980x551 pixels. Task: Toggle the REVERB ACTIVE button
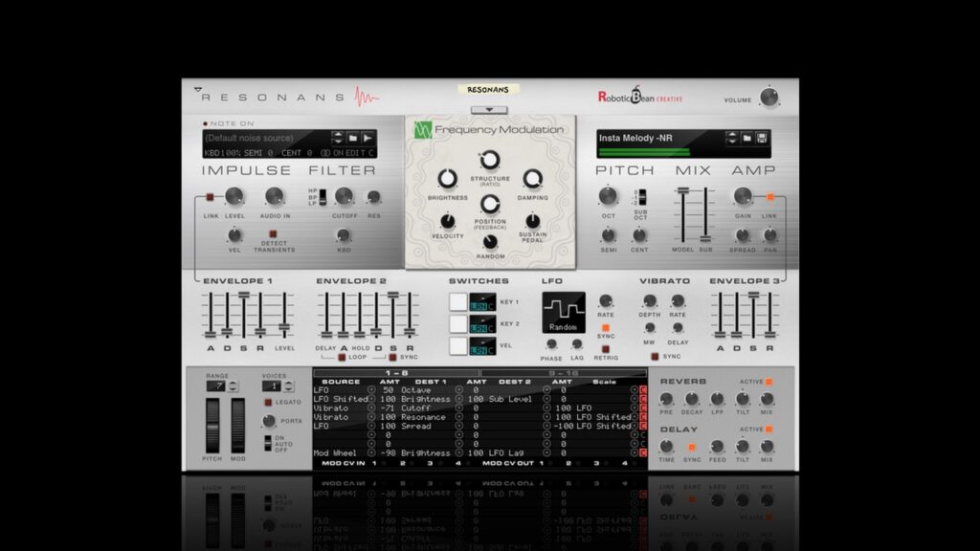tap(769, 382)
